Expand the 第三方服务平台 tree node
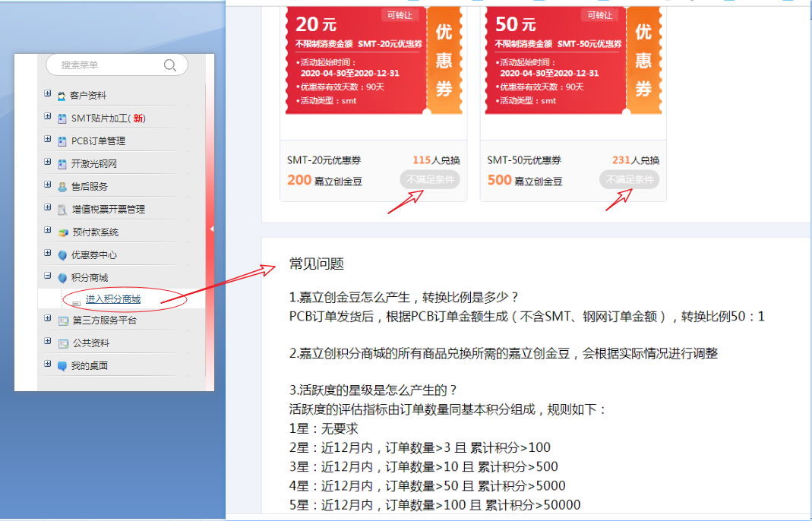 click(48, 320)
